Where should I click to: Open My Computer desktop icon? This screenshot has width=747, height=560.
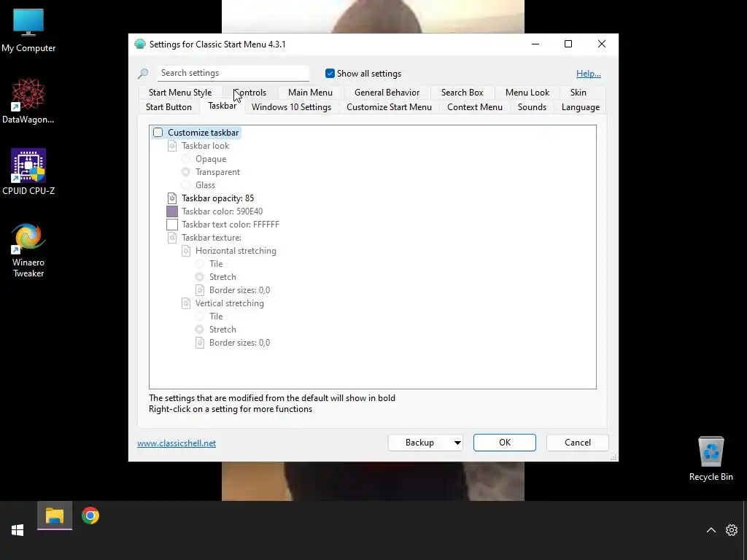click(x=28, y=31)
